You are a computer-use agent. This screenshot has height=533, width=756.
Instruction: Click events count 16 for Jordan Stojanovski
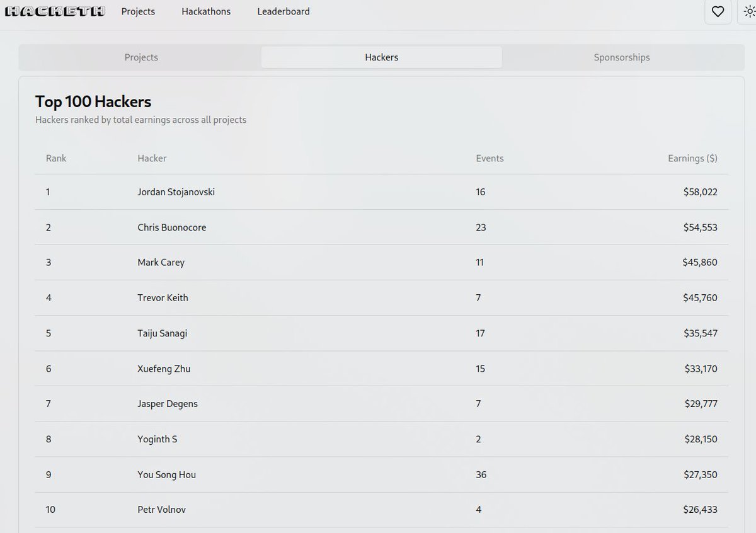pos(481,192)
